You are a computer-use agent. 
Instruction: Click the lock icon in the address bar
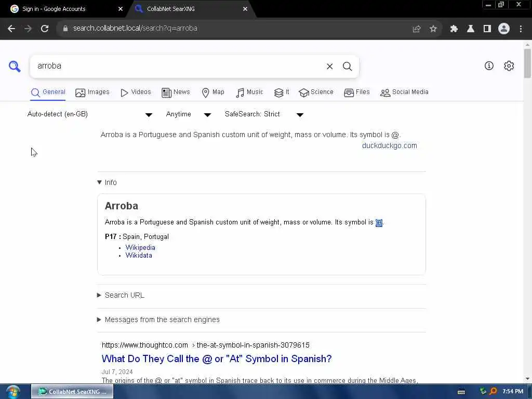coord(65,29)
